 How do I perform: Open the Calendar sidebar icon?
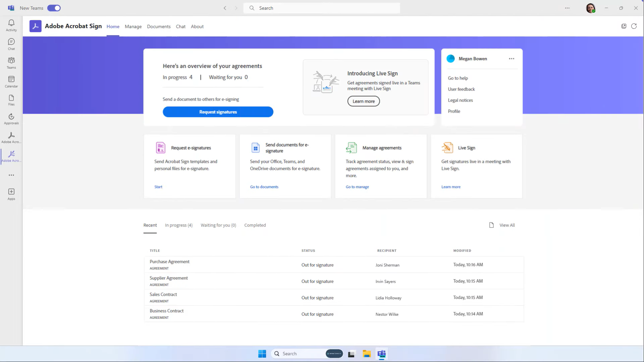(11, 81)
